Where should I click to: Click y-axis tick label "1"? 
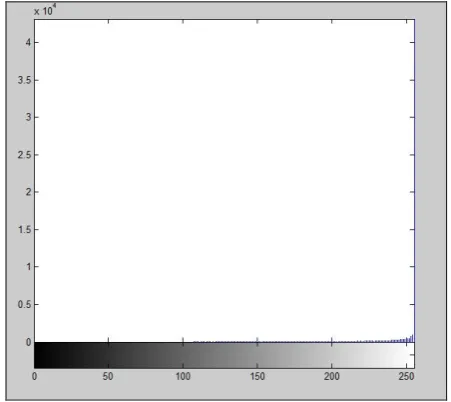[x=29, y=267]
